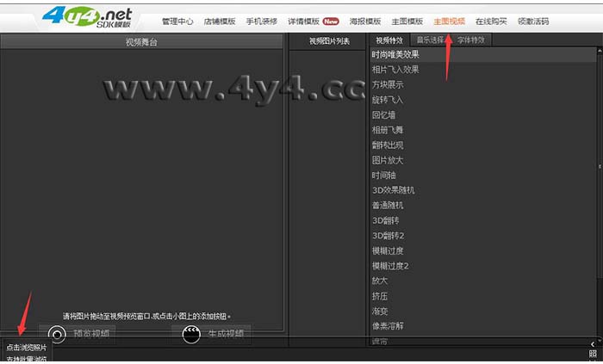Open the 管理中心 menu
Image resolution: width=603 pixels, height=364 pixels.
coord(178,21)
